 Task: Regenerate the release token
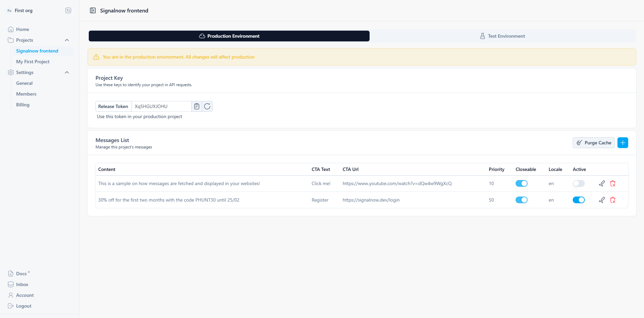[x=207, y=106]
